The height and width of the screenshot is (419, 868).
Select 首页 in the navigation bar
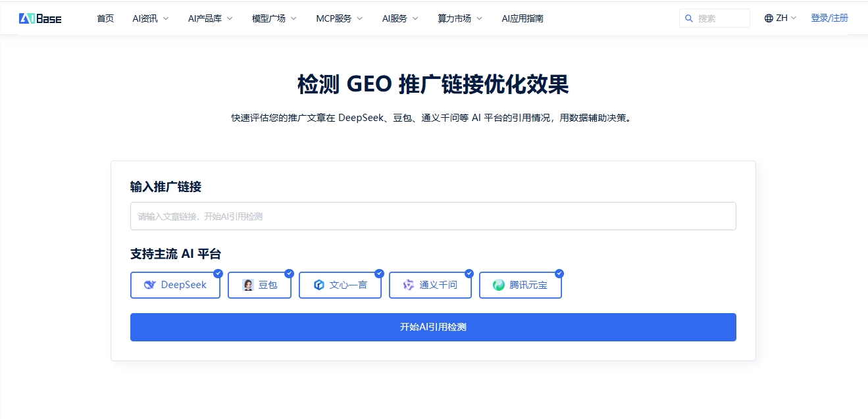[105, 18]
